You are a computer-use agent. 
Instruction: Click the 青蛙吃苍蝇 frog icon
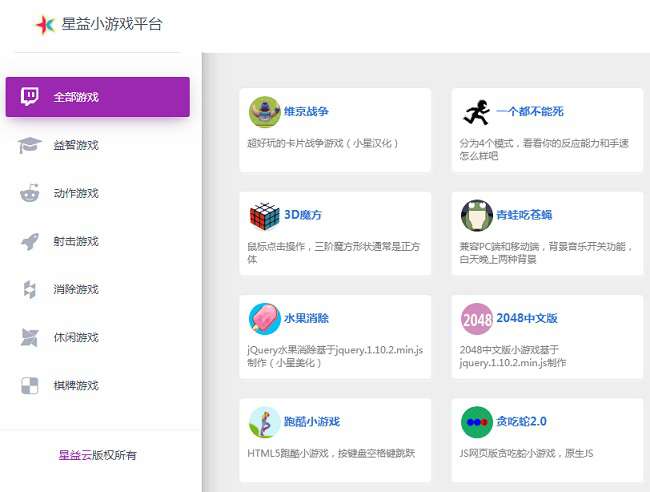click(476, 215)
